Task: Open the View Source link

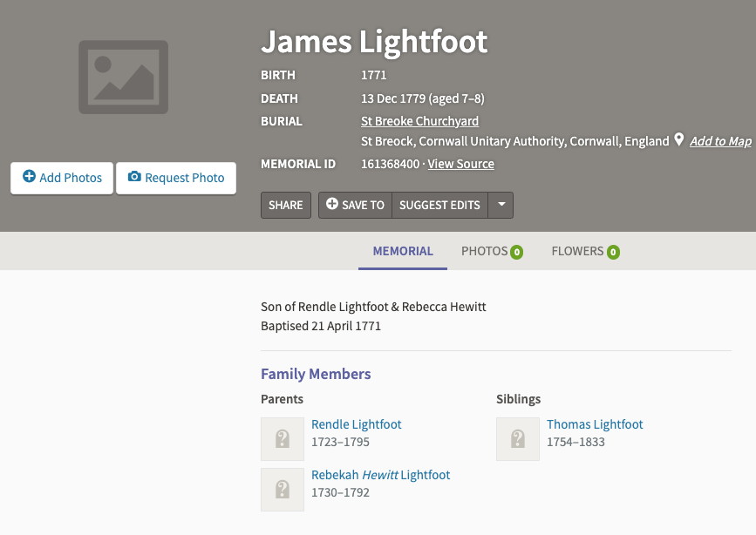Action: (x=460, y=164)
